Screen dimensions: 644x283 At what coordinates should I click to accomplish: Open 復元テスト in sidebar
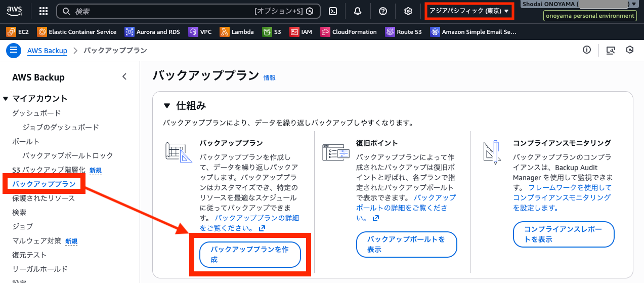[x=29, y=255]
